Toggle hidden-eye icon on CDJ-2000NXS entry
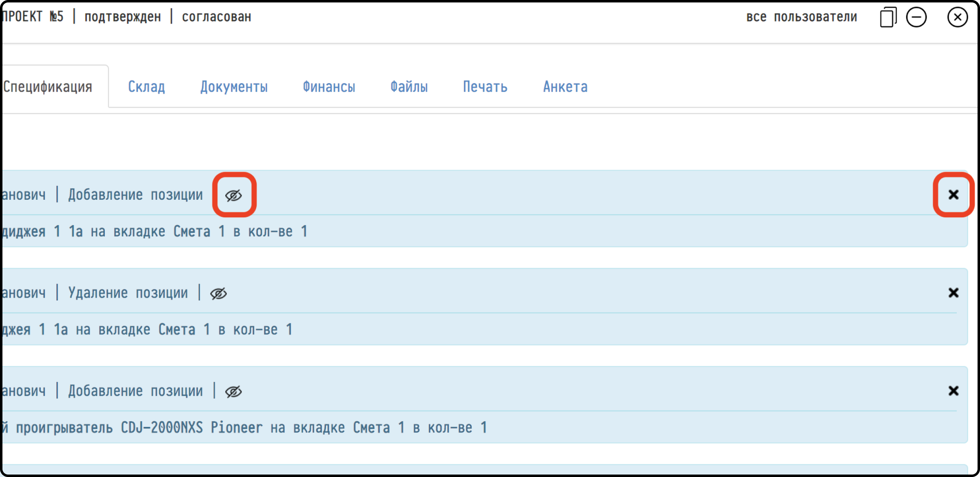 pyautogui.click(x=233, y=391)
